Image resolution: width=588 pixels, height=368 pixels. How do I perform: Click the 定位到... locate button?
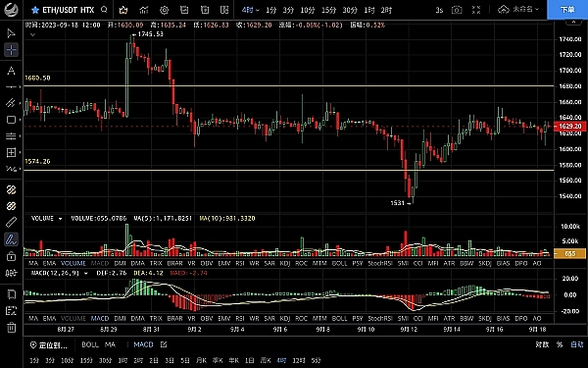pos(49,345)
